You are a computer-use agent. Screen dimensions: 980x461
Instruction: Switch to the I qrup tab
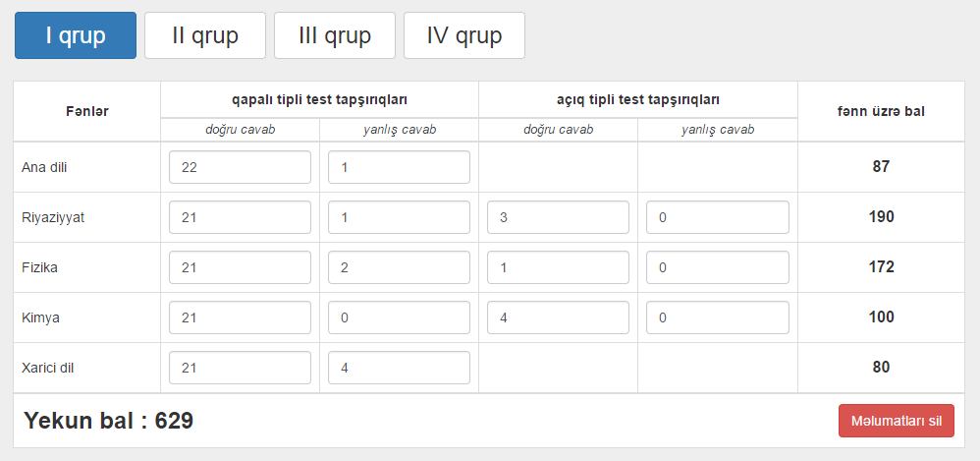pos(76,35)
